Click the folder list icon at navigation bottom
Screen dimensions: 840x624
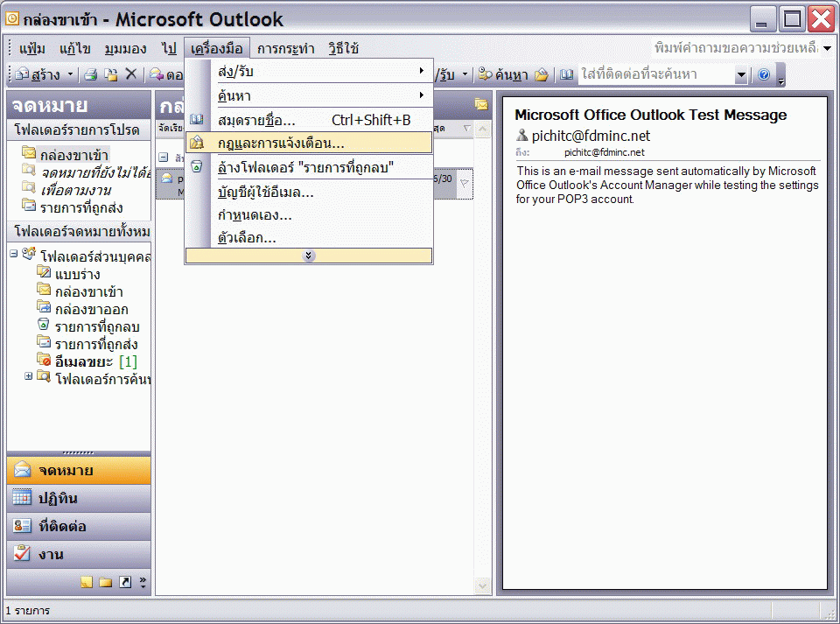tap(106, 582)
